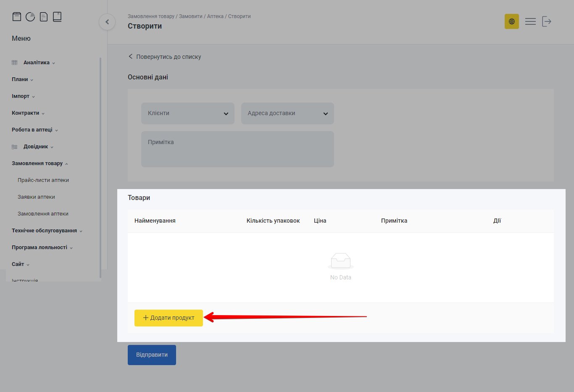Open the pie chart icon in sidebar header
The height and width of the screenshot is (392, 574).
(x=30, y=17)
